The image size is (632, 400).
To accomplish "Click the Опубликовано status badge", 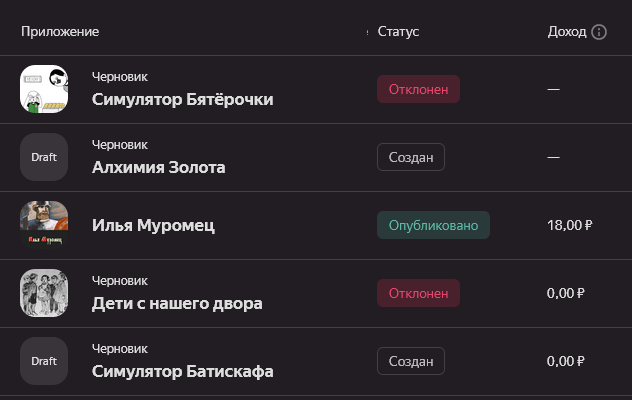I will point(433,225).
